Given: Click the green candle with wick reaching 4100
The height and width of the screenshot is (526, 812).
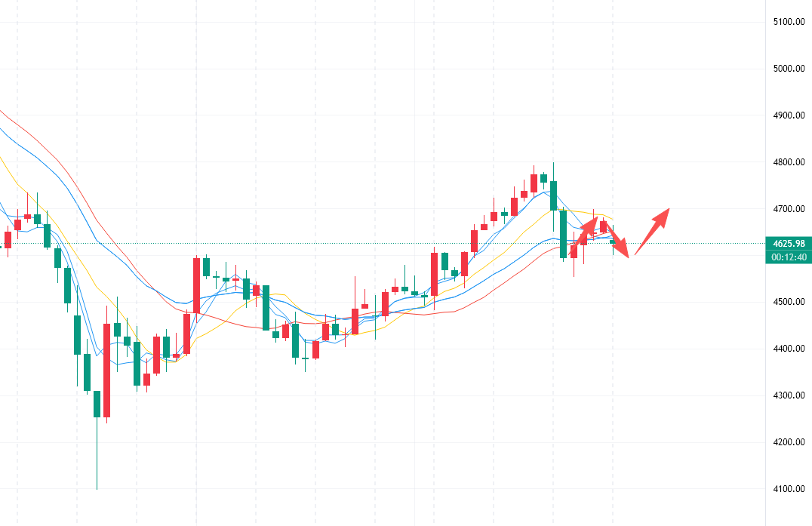Looking at the screenshot, I should [x=97, y=404].
